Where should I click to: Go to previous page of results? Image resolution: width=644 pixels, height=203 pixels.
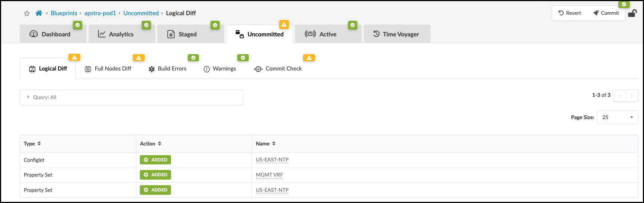619,95
